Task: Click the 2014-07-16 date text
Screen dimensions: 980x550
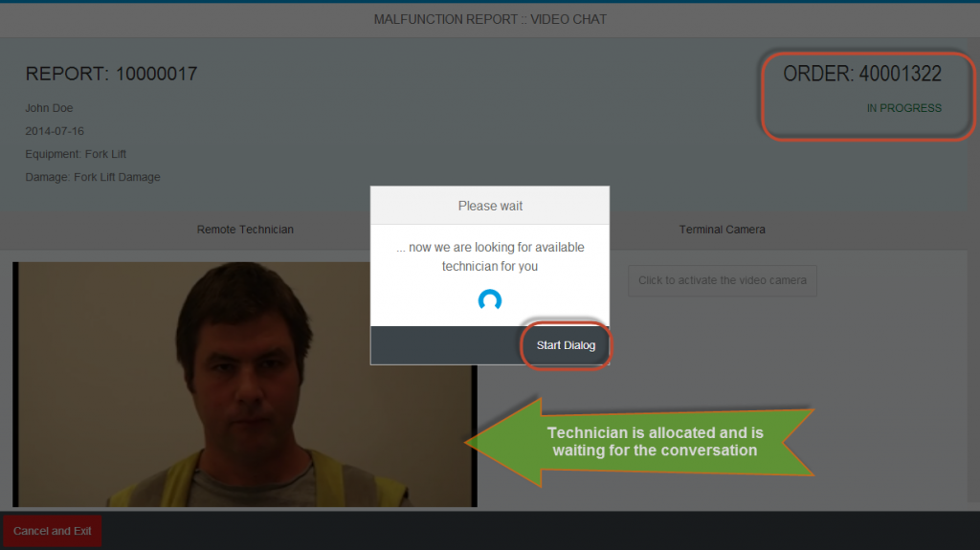Action: pos(55,131)
